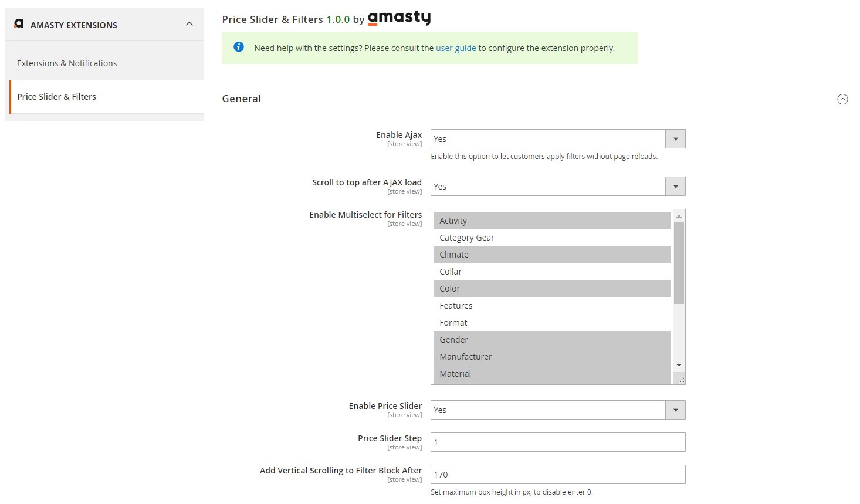Screen dimensions: 860x504
Task: Select Features filter option
Action: point(456,306)
